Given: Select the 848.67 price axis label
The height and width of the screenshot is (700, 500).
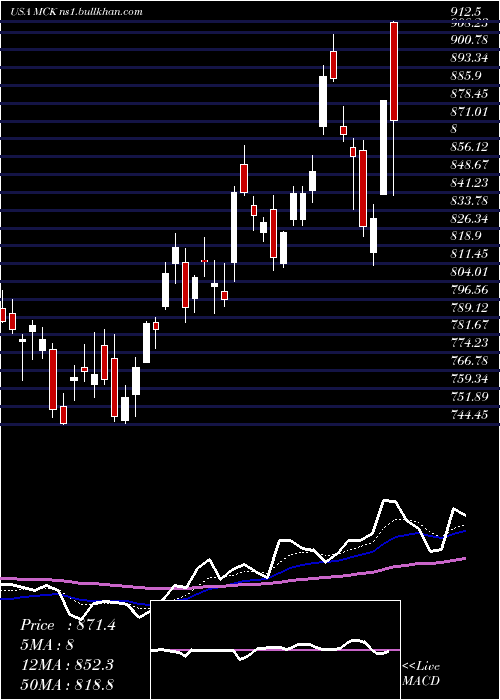Looking at the screenshot, I should (x=469, y=165).
